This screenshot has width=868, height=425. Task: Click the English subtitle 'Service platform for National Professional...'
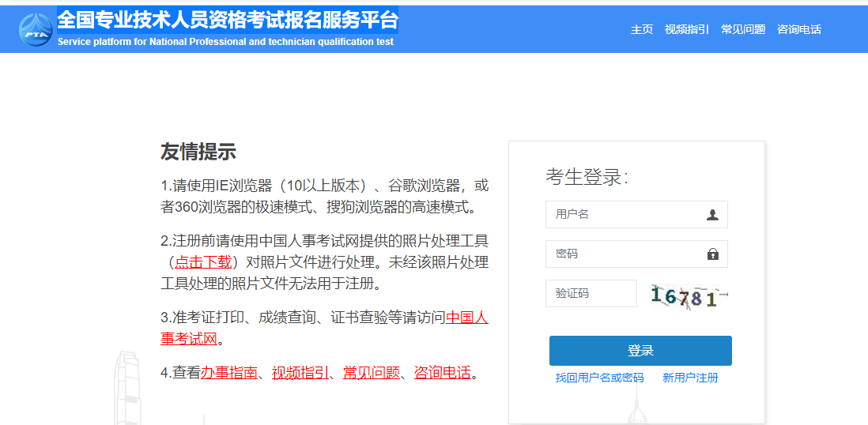click(225, 42)
